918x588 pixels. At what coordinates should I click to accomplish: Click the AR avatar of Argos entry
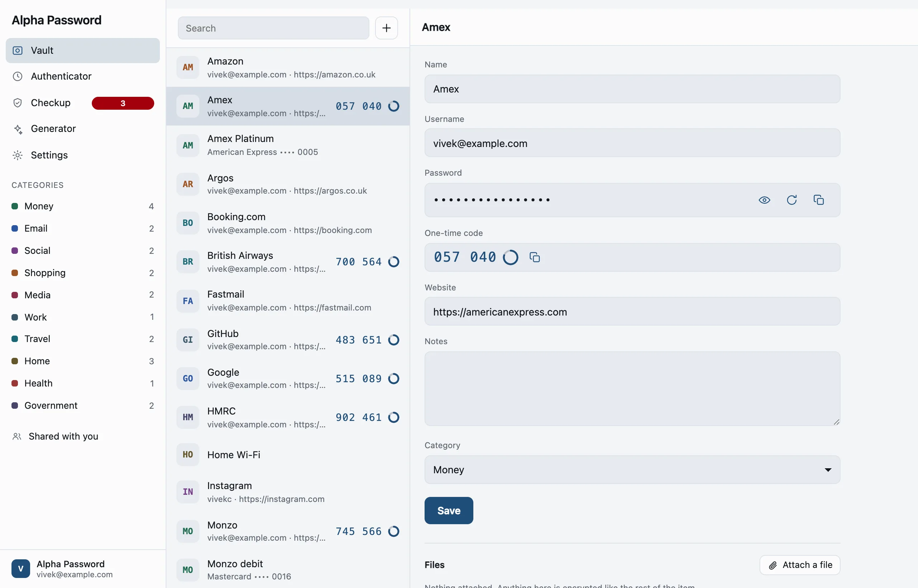point(188,184)
